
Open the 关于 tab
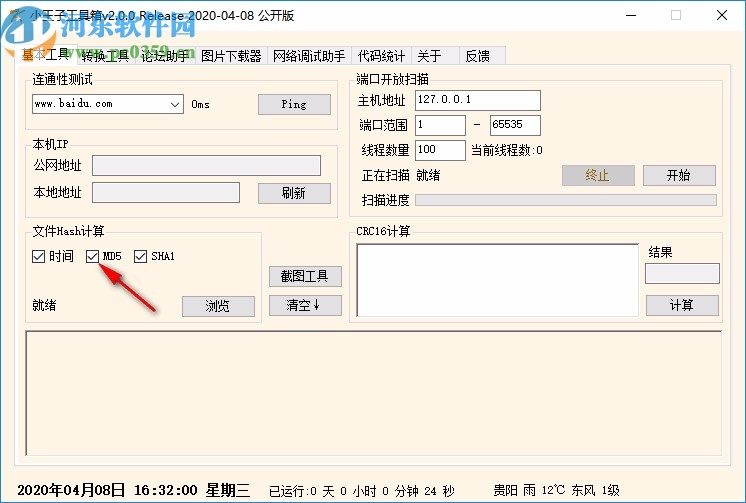pos(435,56)
